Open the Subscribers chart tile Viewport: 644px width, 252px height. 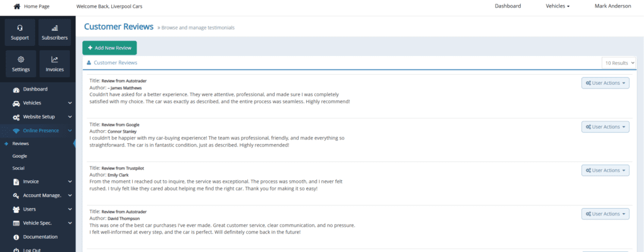pyautogui.click(x=55, y=33)
